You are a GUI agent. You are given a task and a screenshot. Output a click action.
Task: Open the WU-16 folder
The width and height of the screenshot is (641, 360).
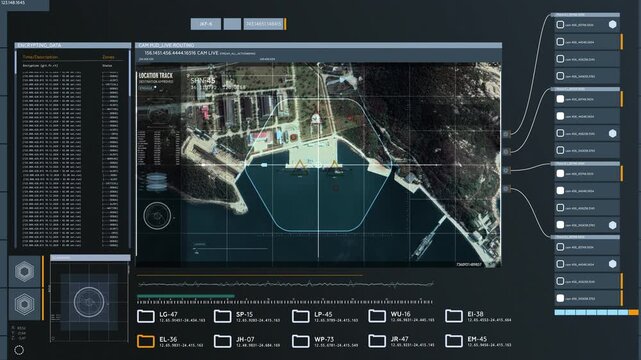[x=377, y=316]
